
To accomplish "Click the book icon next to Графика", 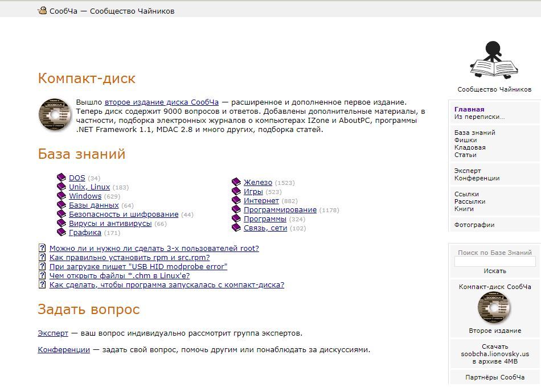I will pyautogui.click(x=62, y=233).
